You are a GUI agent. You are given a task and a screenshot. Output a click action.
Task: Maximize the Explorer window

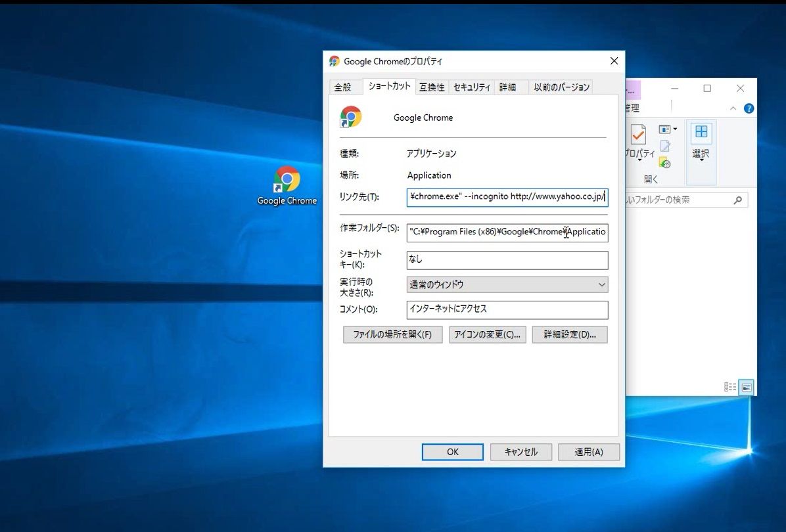click(x=707, y=88)
